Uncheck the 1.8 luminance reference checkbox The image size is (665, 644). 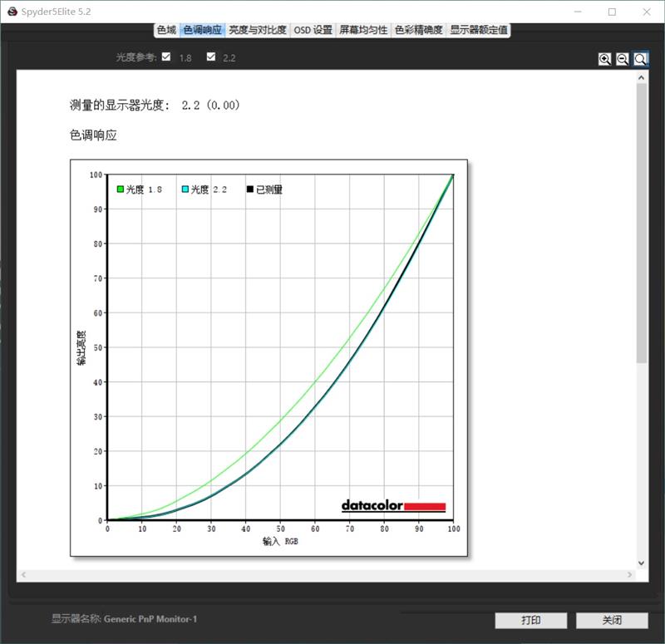pos(168,58)
